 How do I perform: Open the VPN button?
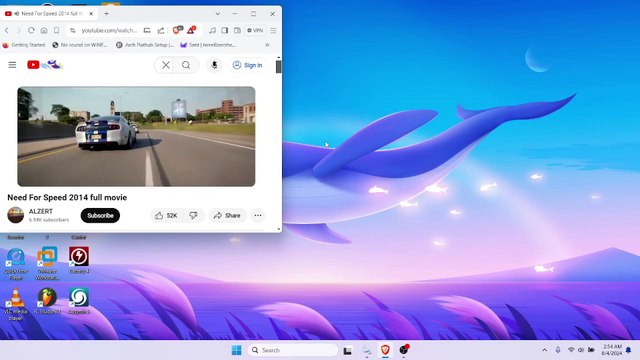[255, 30]
